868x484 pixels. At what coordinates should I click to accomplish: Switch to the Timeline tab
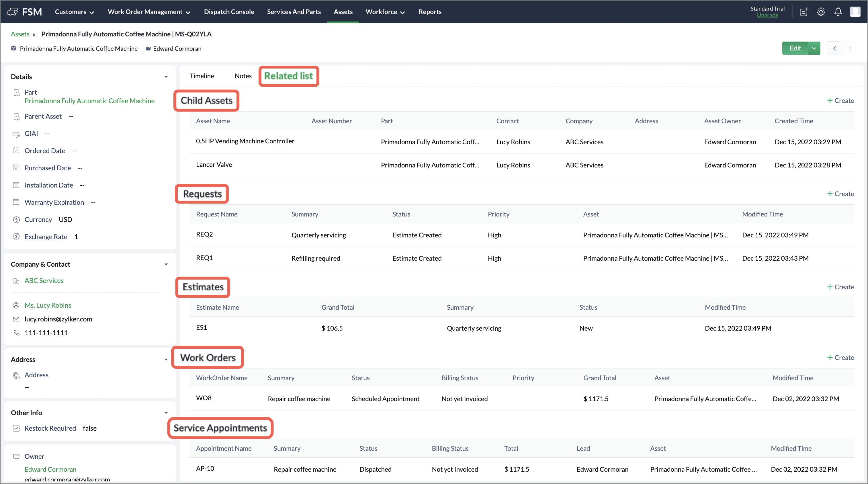[202, 76]
